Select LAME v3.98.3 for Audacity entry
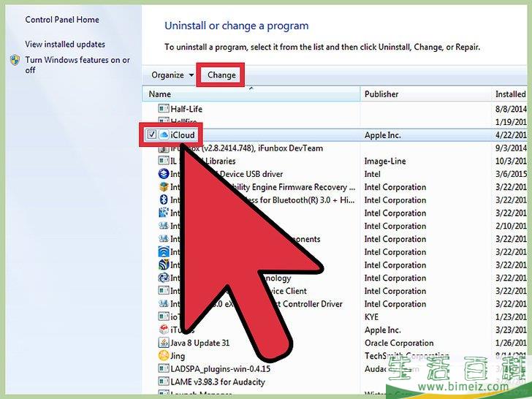The height and width of the screenshot is (399, 532). pos(218,381)
